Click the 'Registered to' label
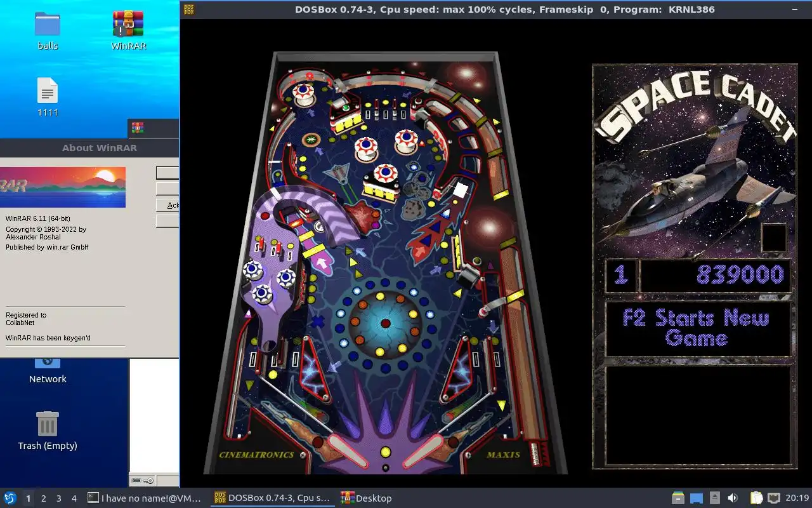Viewport: 812px width, 508px height. (26, 315)
